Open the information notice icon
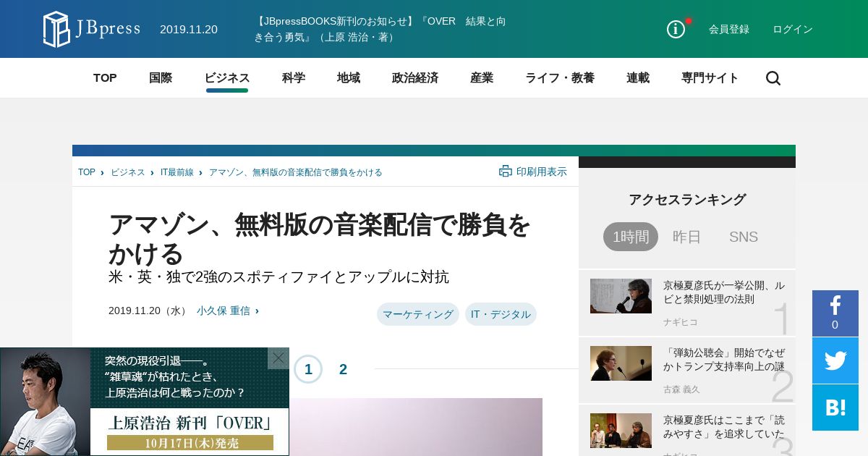Viewport: 868px width, 456px height. pos(676,29)
